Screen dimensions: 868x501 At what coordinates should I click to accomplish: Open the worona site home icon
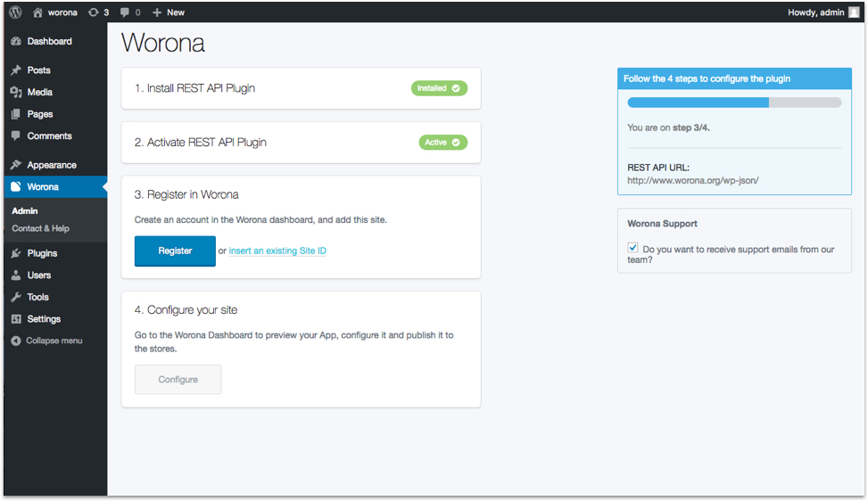[x=37, y=12]
